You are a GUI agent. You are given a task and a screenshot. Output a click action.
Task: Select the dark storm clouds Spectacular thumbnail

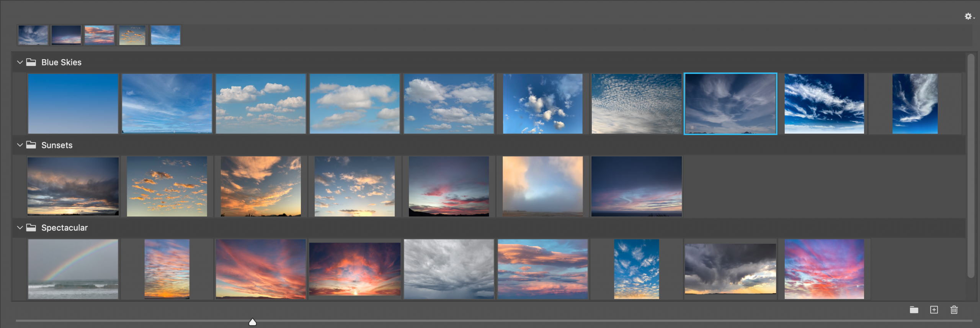[x=730, y=269]
